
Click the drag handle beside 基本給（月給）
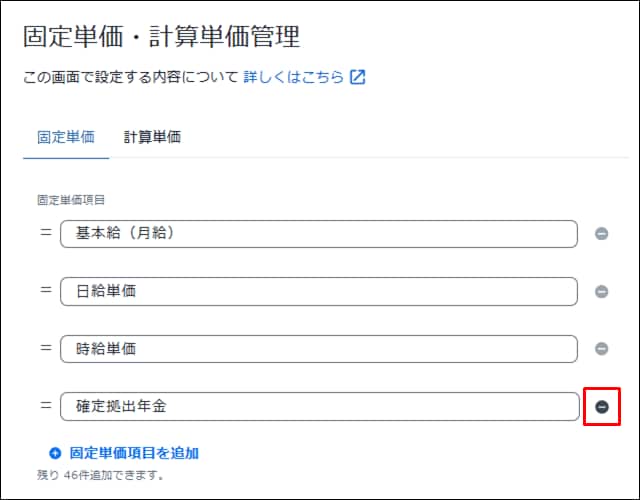[46, 232]
